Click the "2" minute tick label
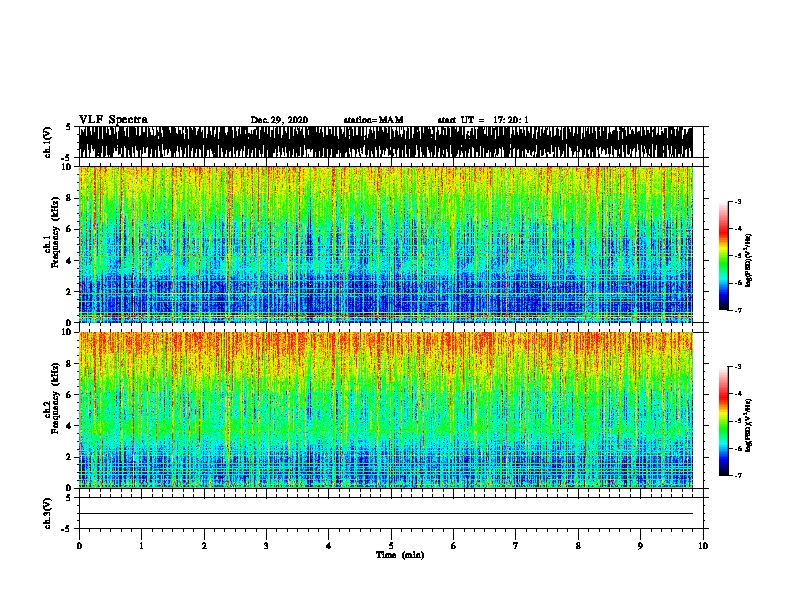This screenshot has width=792, height=612. (204, 546)
